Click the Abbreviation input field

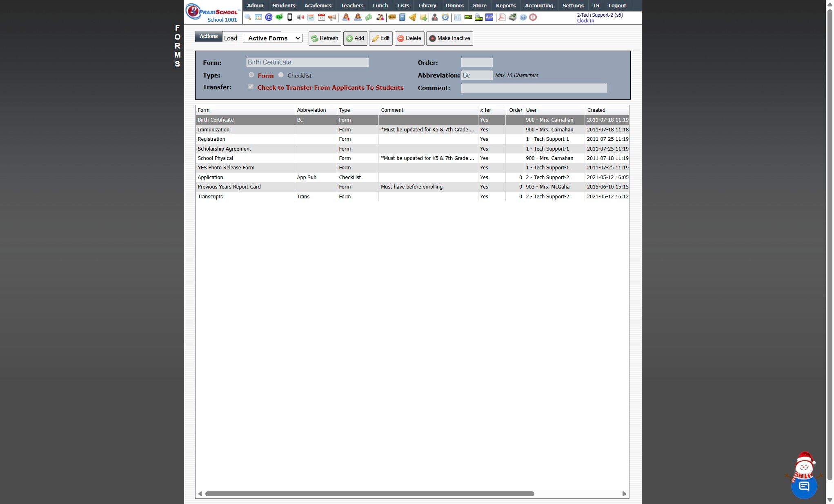click(476, 75)
